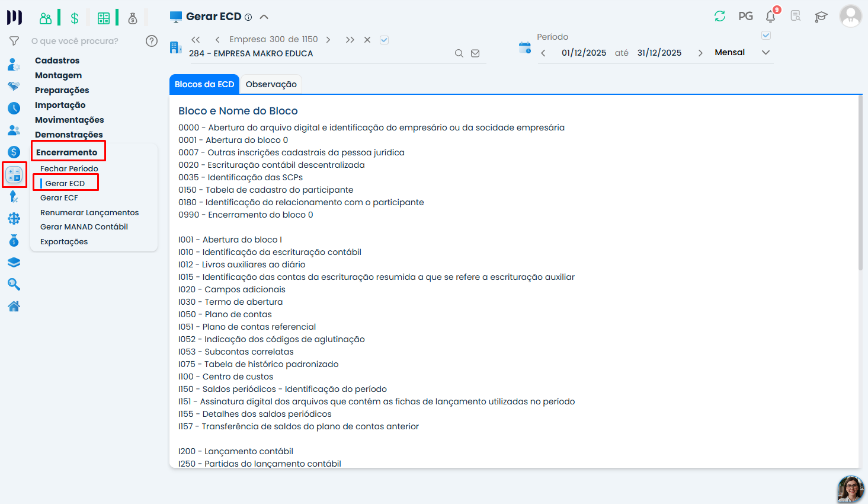Open Gerar ECF in the Encerramento menu
This screenshot has height=504, width=868.
(59, 197)
